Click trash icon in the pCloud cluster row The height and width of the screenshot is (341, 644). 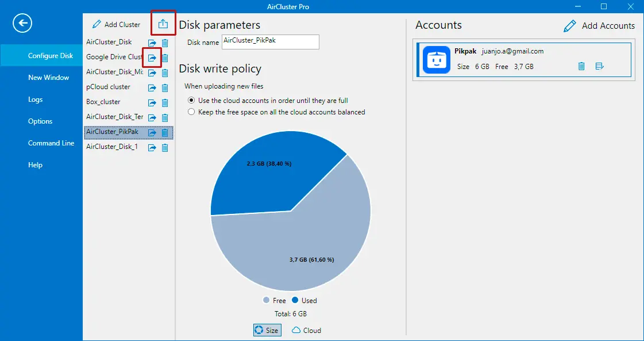[165, 87]
